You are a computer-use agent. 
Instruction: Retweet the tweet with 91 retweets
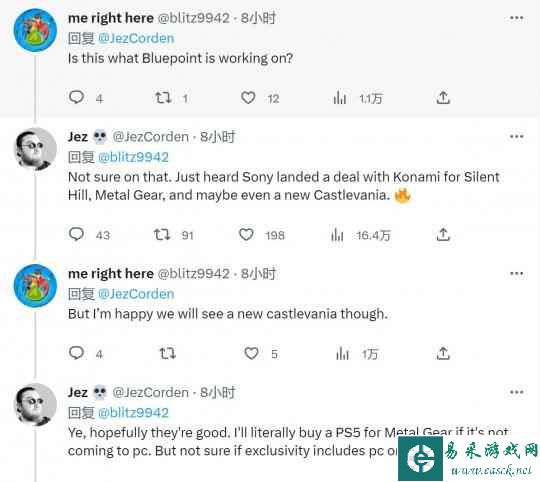162,235
